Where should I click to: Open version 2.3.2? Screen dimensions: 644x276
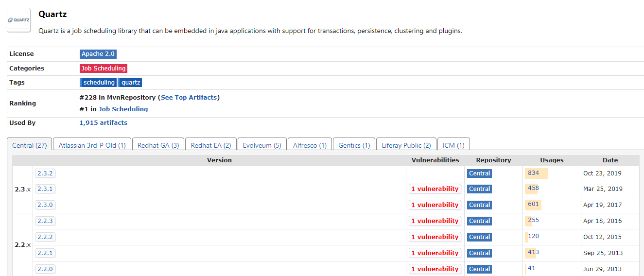click(45, 173)
